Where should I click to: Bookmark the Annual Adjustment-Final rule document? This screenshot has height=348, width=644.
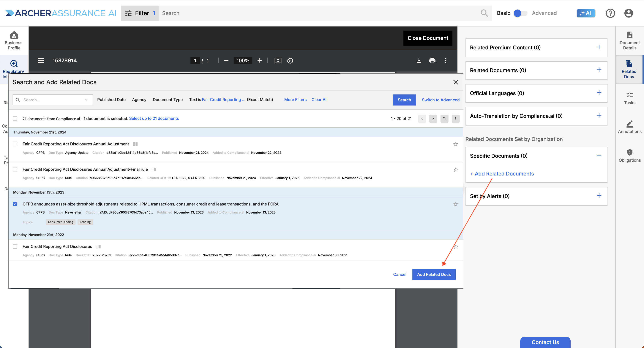coord(456,169)
